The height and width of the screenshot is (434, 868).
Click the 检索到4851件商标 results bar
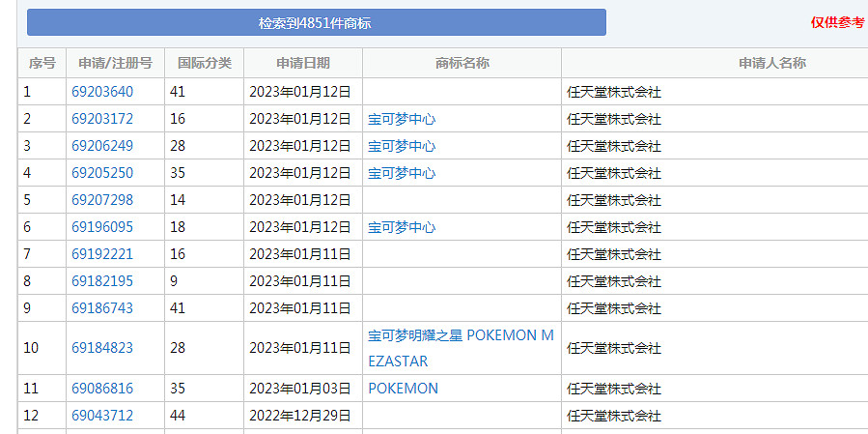coord(316,22)
